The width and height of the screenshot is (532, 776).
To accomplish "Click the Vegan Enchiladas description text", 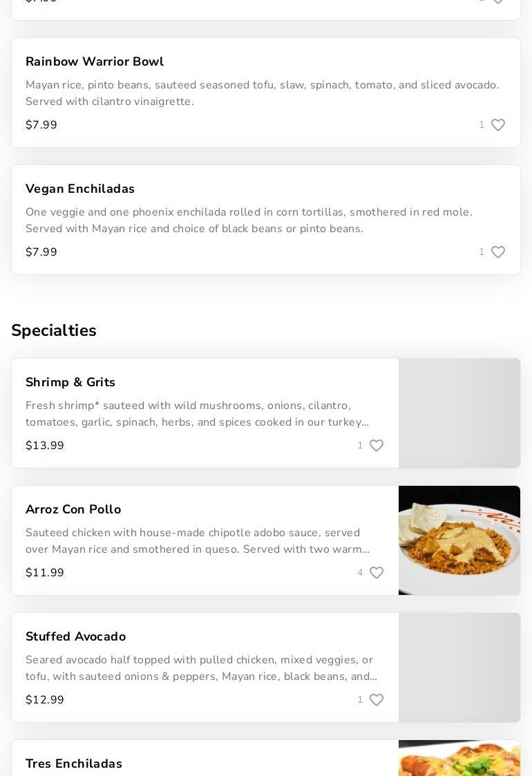I will pyautogui.click(x=249, y=220).
